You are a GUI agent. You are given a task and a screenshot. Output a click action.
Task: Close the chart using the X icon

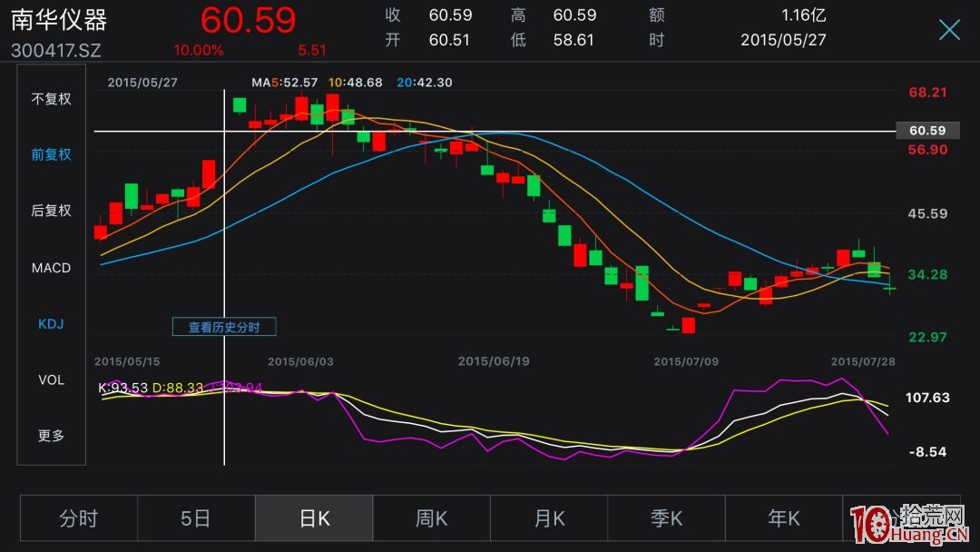(x=949, y=30)
